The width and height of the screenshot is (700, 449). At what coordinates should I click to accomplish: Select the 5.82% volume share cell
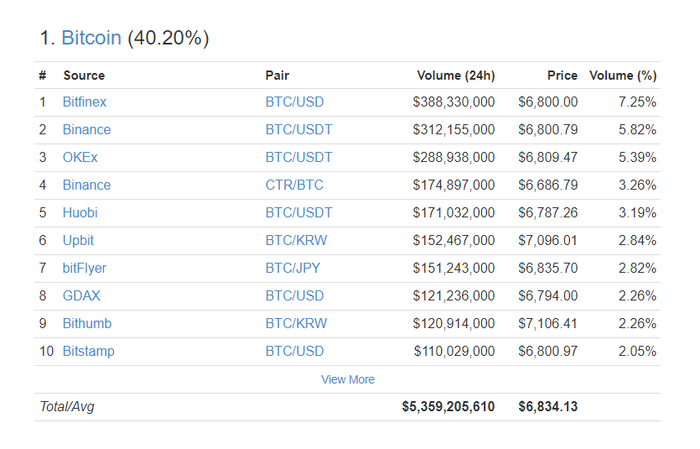click(x=638, y=129)
